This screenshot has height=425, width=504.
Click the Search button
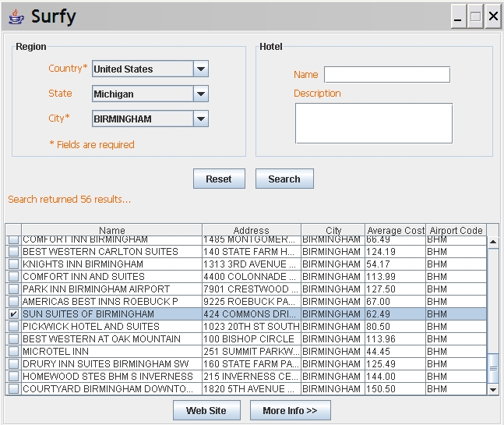tap(284, 179)
